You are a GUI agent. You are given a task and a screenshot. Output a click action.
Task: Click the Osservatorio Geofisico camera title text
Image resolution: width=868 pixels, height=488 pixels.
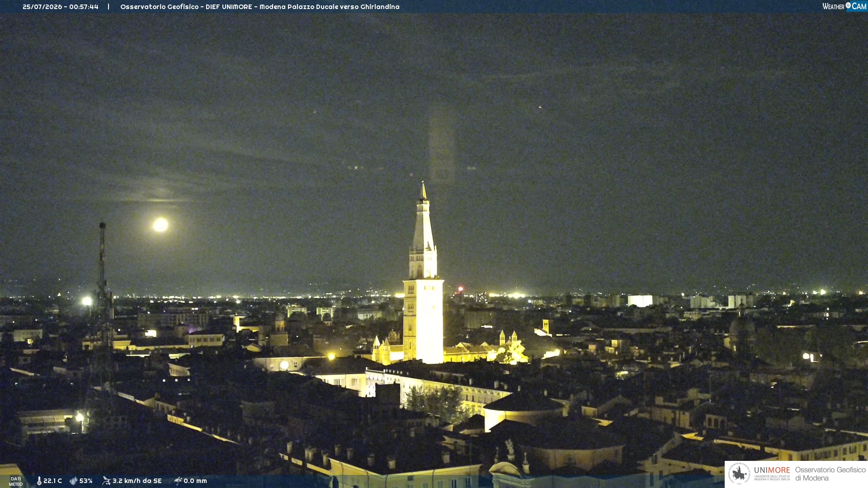(x=260, y=7)
